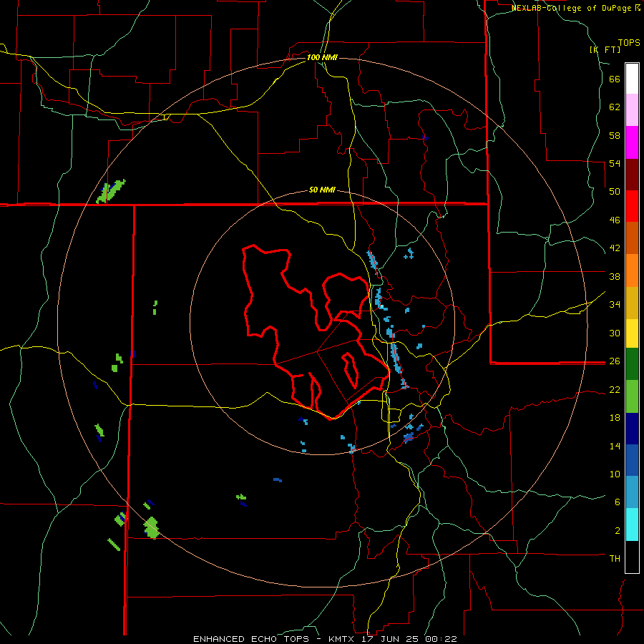Click the "17 JUN 25" date text
644x644 pixels.
tap(391, 639)
